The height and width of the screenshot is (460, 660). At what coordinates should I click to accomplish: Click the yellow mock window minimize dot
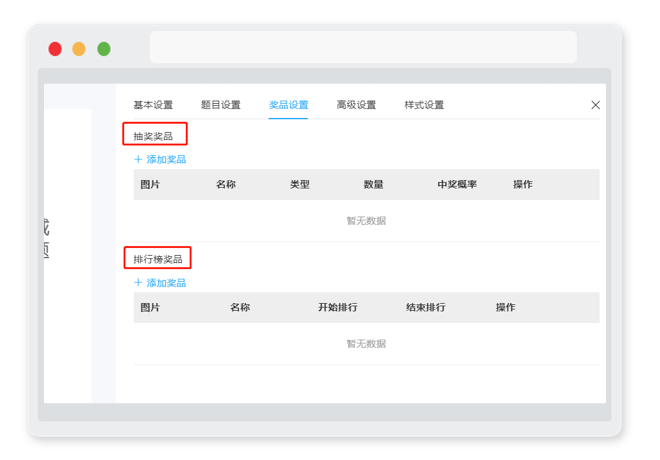(x=79, y=49)
